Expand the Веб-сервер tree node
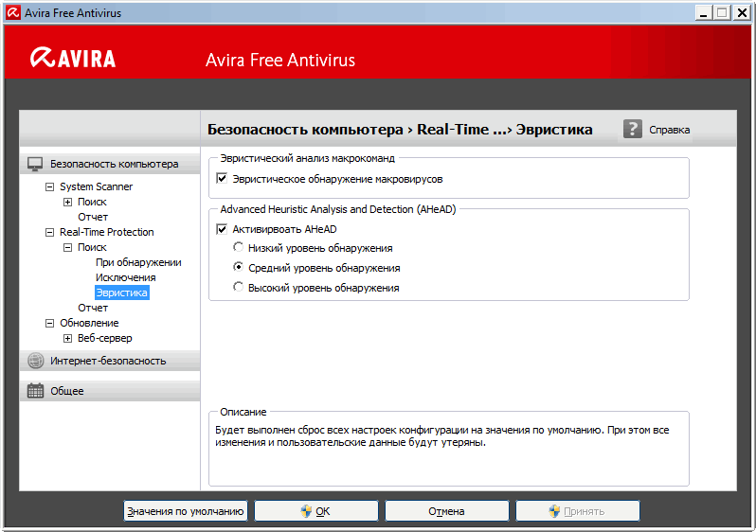756x532 pixels. coord(67,338)
